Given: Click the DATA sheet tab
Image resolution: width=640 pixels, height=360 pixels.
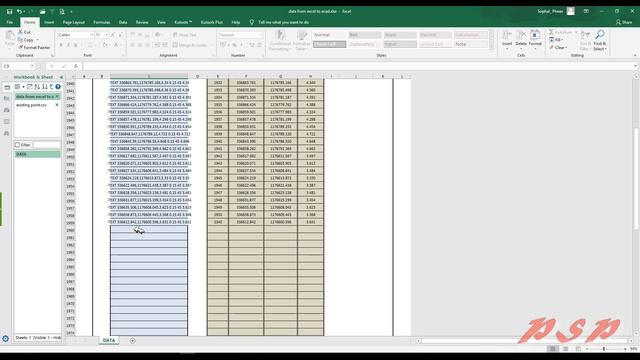Looking at the screenshot, I should pos(109,340).
